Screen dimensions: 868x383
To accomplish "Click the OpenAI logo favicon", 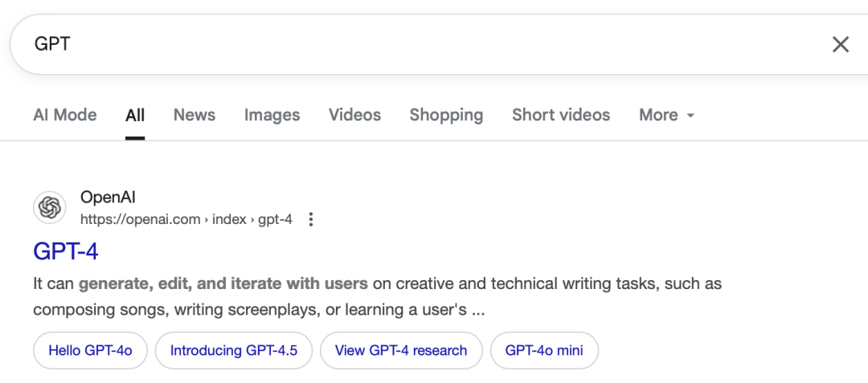I will click(50, 208).
